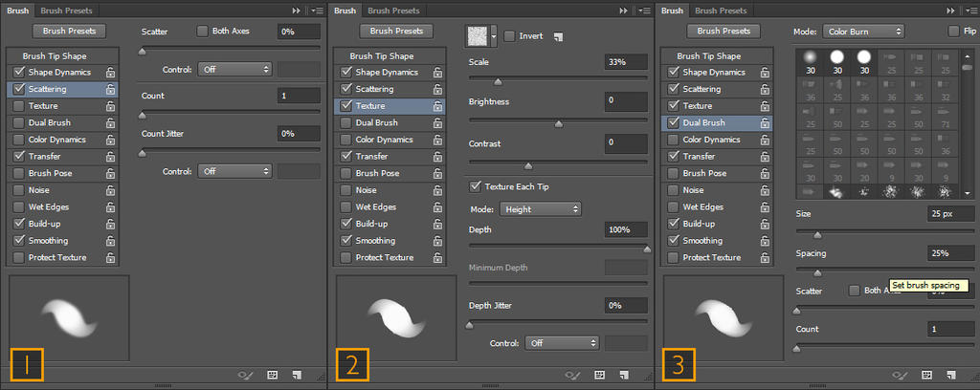Toggle Flip checkbox in Dual Brush panel

954,32
